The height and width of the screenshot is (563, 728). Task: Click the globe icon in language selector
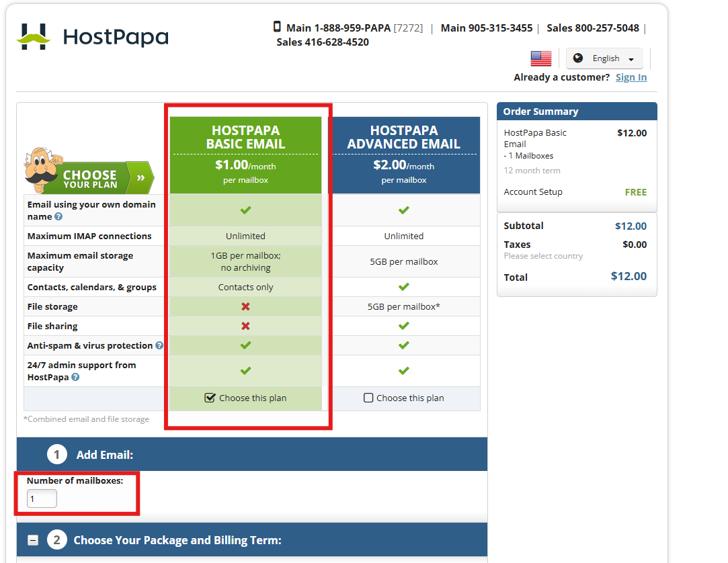[x=578, y=58]
